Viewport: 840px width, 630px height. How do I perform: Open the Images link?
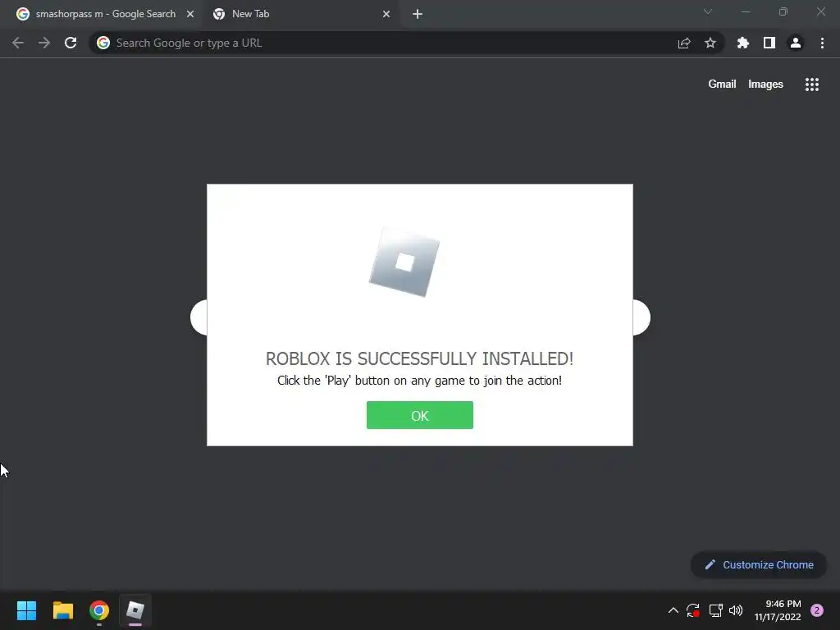[x=765, y=84]
